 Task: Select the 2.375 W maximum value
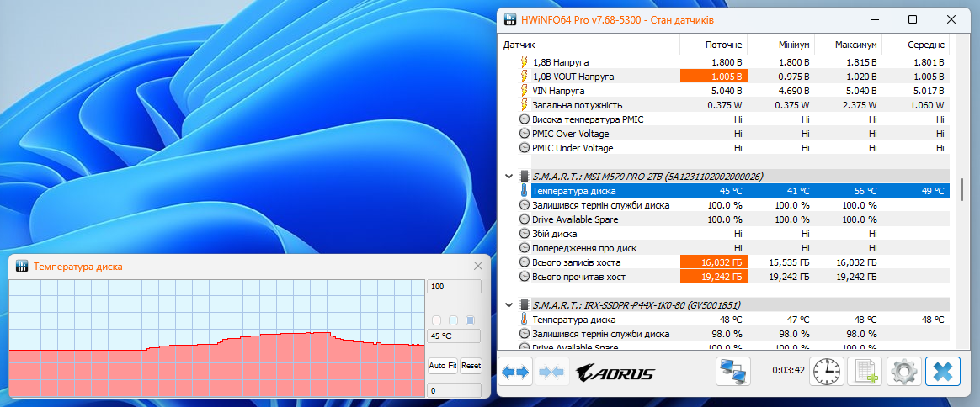[x=859, y=105]
